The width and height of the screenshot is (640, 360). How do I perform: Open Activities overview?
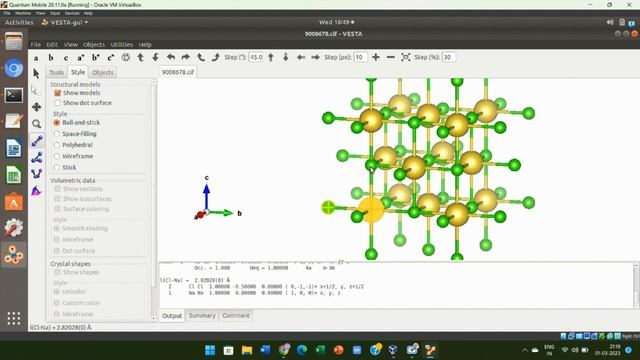coord(19,22)
